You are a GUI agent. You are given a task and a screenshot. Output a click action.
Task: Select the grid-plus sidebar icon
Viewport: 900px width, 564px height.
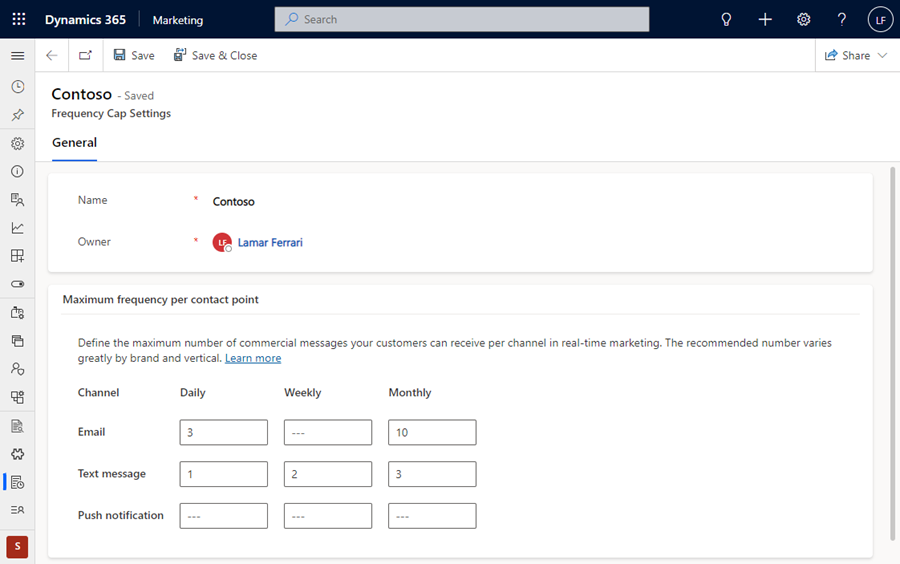[18, 256]
